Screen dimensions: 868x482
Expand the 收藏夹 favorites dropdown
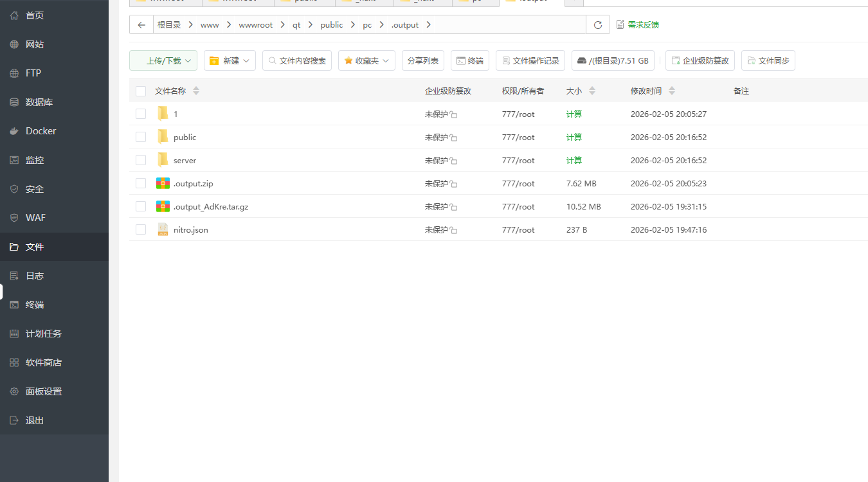366,61
